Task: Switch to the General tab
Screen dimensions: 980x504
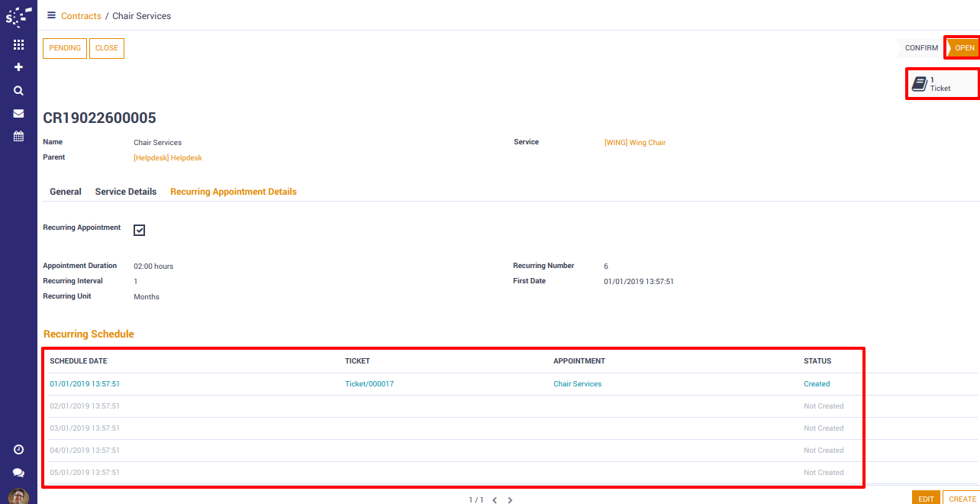Action: [x=66, y=192]
